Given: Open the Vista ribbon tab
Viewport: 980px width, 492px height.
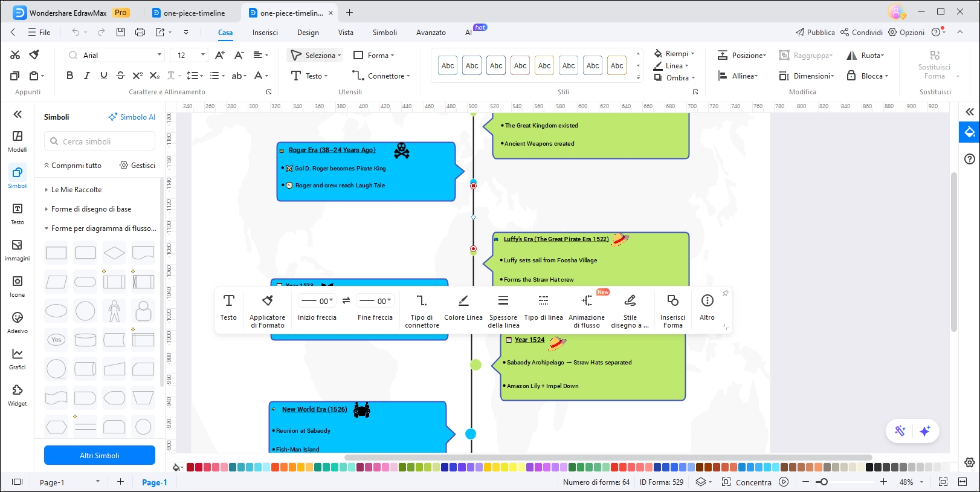Looking at the screenshot, I should click(x=346, y=33).
